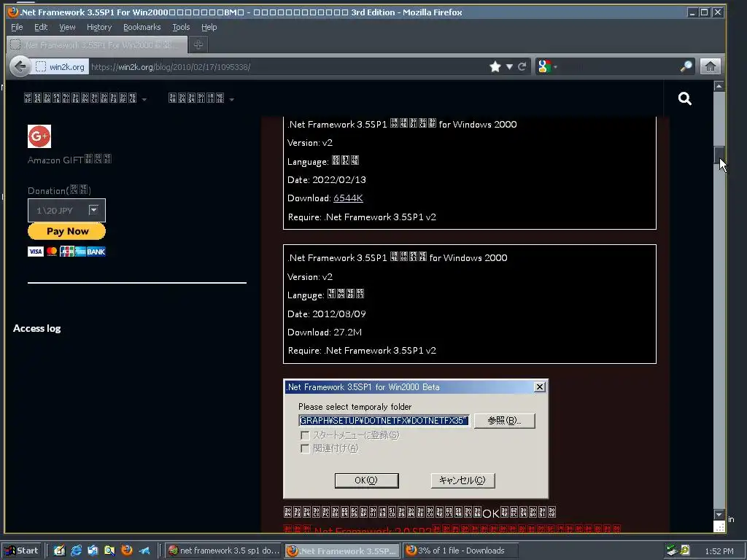Screen dimensions: 747x560
Task: Click the temporary folder path field in dialog image
Action: [x=384, y=421]
